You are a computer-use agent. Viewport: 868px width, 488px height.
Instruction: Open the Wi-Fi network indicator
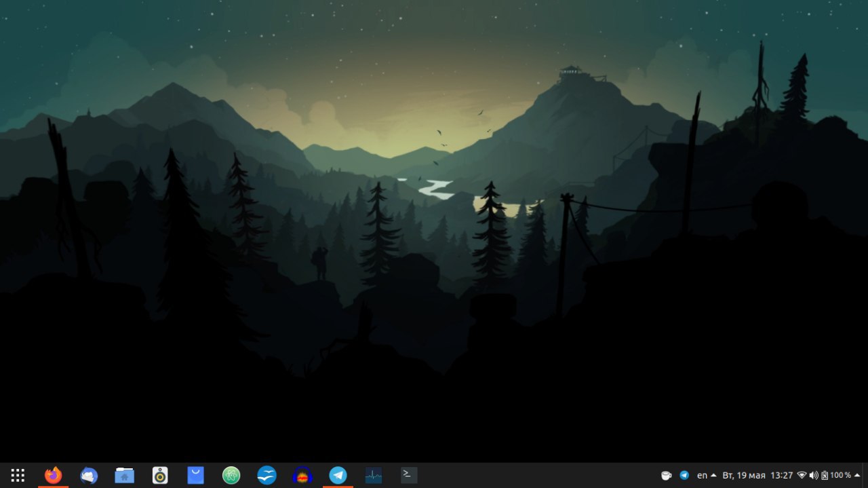tap(802, 476)
